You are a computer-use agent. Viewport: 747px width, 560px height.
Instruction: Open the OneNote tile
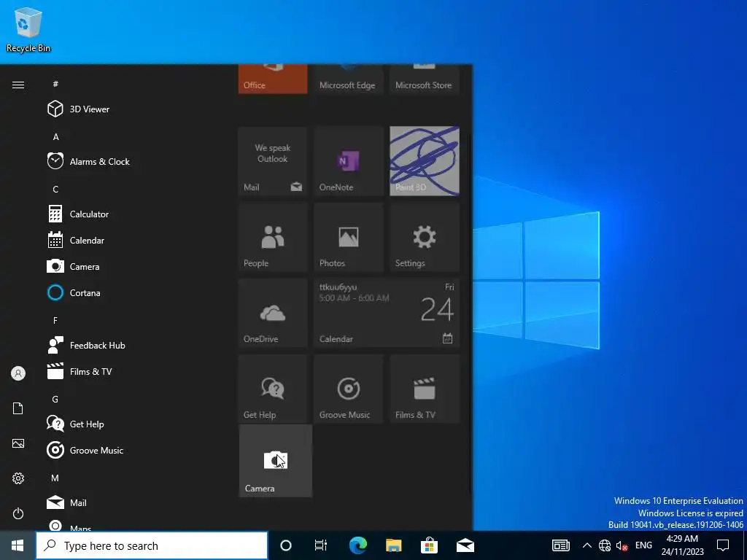tap(349, 161)
